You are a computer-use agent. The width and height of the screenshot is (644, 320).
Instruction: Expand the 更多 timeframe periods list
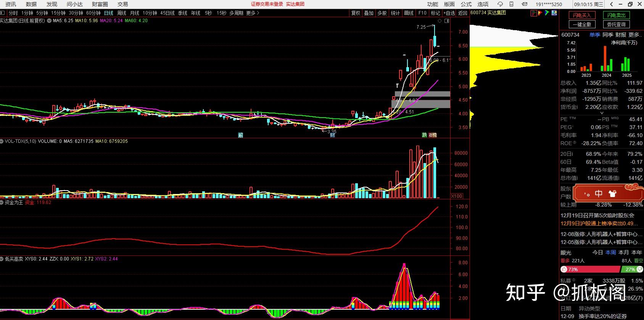pyautogui.click(x=253, y=13)
